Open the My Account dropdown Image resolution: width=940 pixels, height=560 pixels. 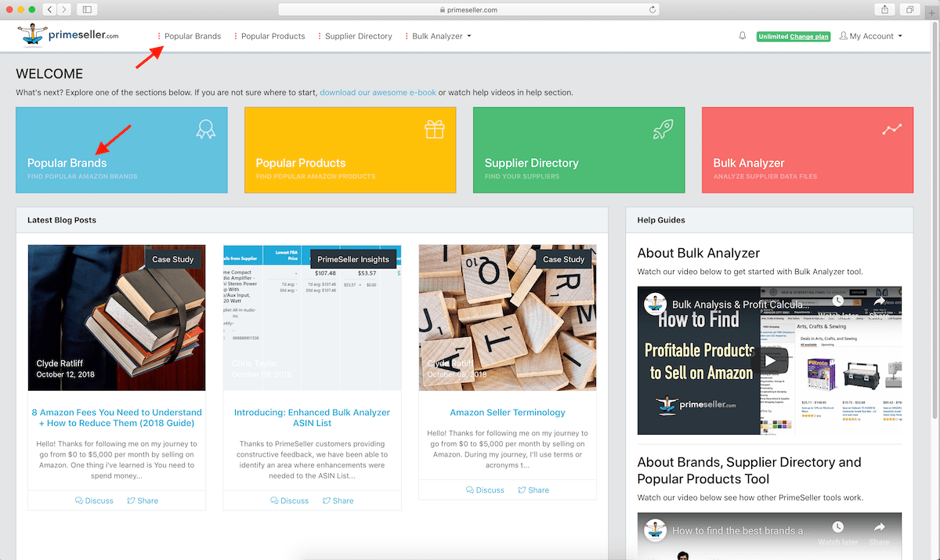click(871, 36)
